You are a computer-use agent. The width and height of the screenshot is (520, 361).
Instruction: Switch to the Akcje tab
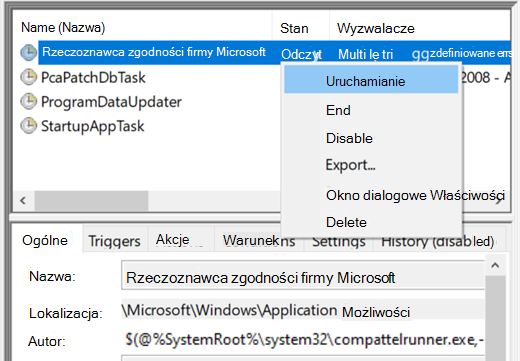pos(180,240)
